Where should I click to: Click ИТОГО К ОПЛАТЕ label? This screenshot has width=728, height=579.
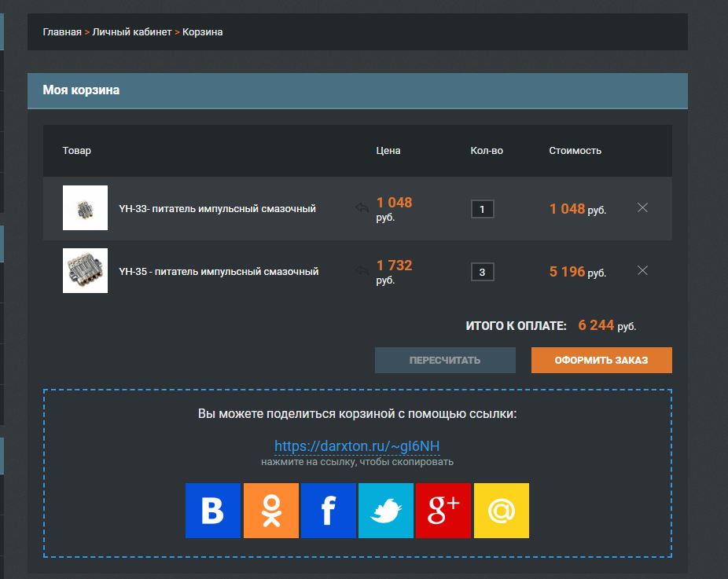(516, 326)
